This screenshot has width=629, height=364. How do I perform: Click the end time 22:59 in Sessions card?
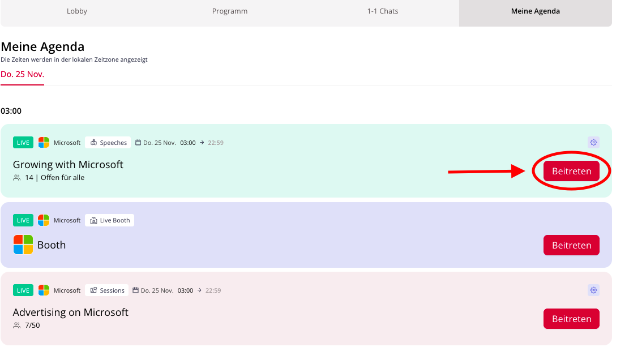(213, 290)
